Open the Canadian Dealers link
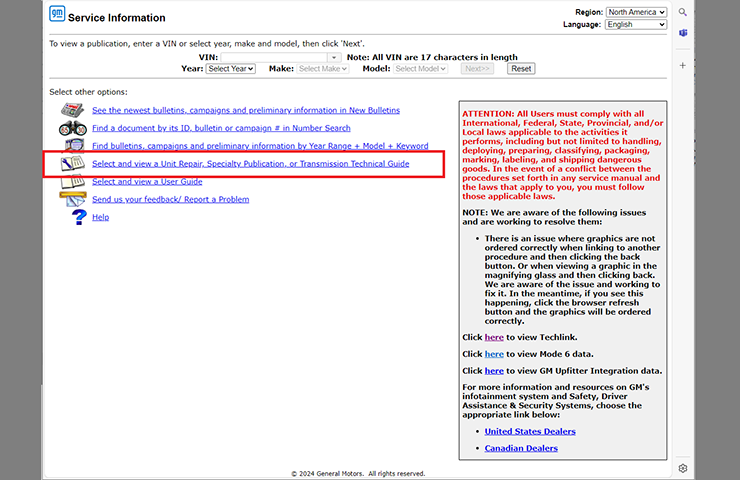Screen dimensions: 740x480 (521, 448)
